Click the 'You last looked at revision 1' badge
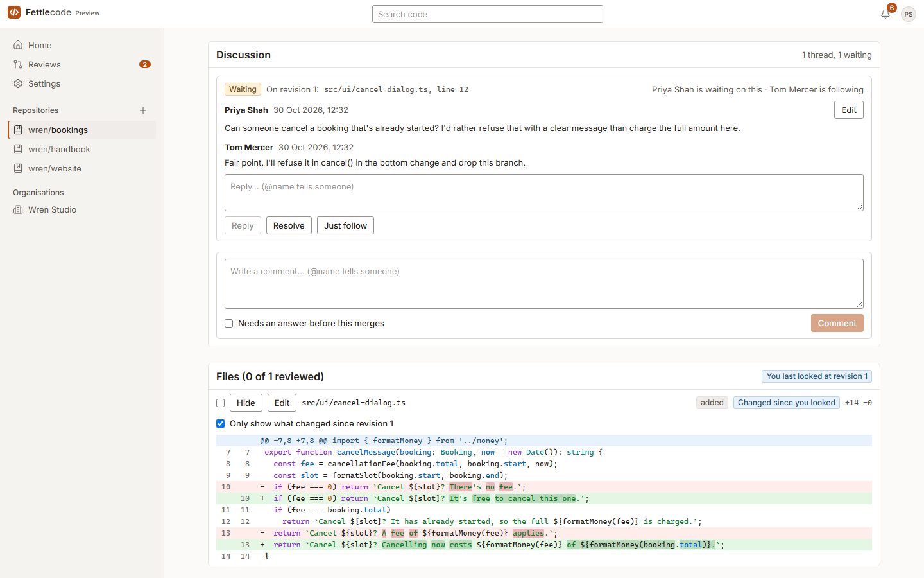The height and width of the screenshot is (578, 924). [817, 376]
